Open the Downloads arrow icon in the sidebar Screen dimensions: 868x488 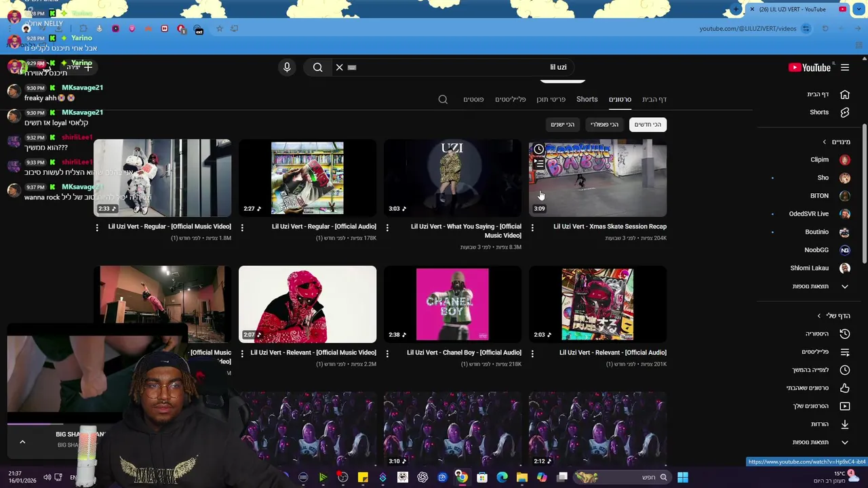tap(845, 424)
